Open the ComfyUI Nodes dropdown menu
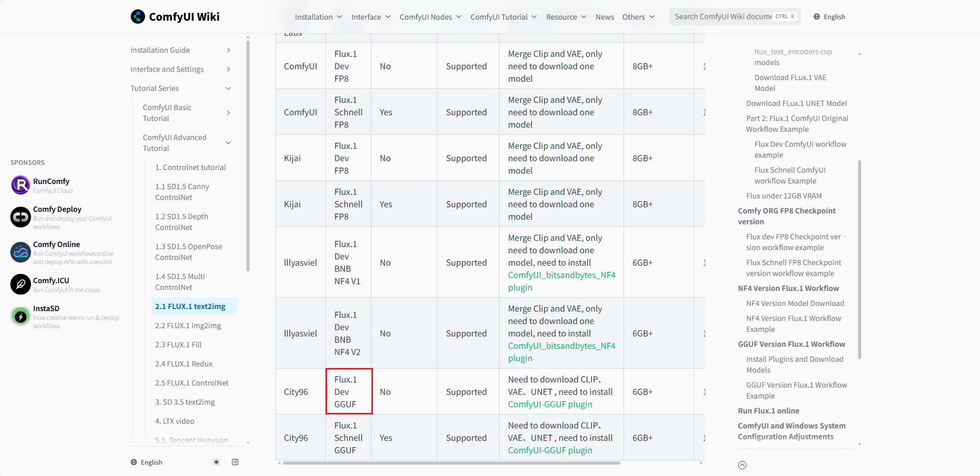Image resolution: width=980 pixels, height=476 pixels. (430, 17)
